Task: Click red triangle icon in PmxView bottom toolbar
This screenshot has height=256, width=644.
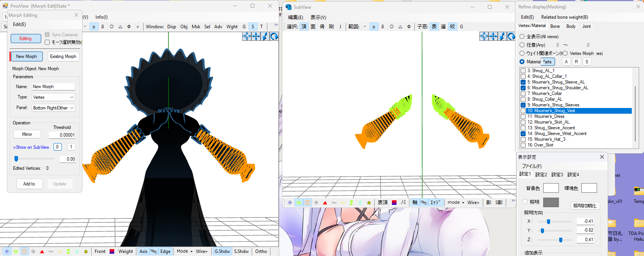Action: 42,251
